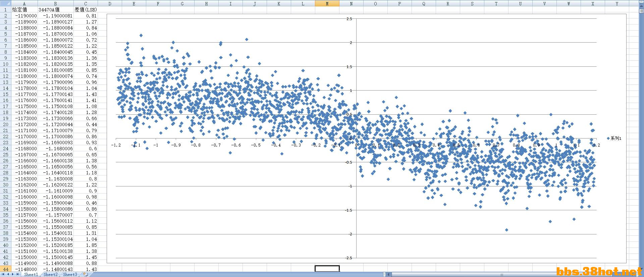This screenshot has height=277, width=644.
Task: Select row 1 header
Action: tap(5, 10)
